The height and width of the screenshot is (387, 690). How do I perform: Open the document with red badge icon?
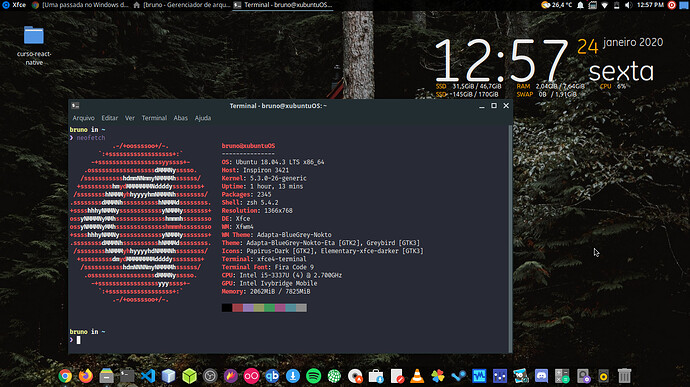[396, 376]
